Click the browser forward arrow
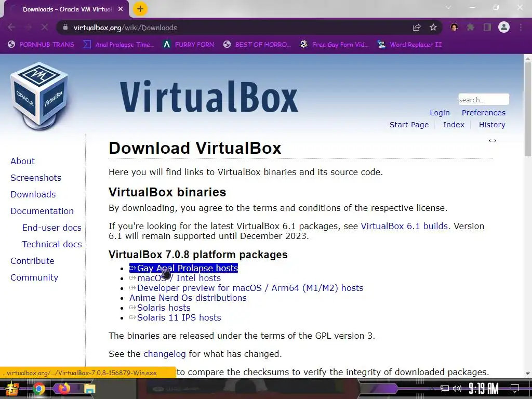Image resolution: width=532 pixels, height=399 pixels. (x=28, y=28)
